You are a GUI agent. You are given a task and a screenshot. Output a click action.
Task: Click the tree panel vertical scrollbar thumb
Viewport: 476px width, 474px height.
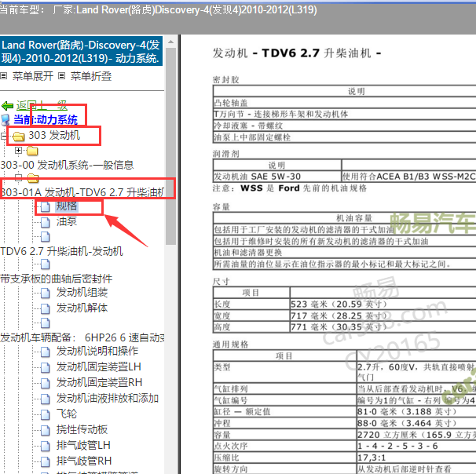171,146
